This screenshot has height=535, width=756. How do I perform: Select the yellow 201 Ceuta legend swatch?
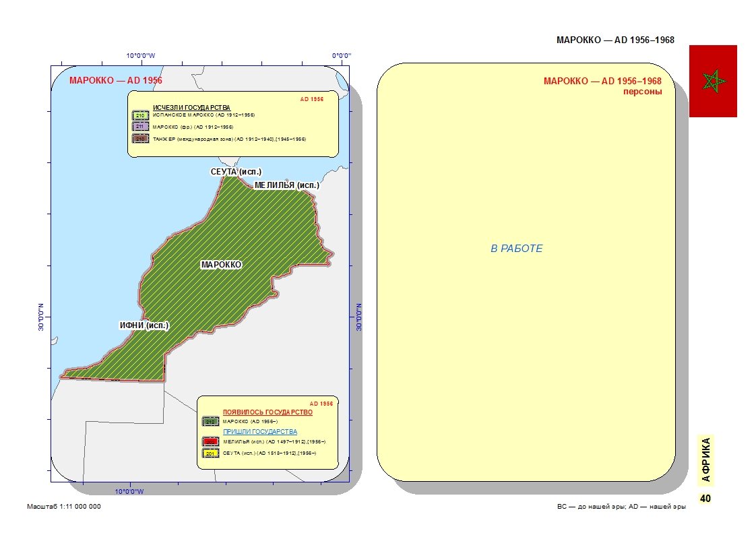[210, 453]
